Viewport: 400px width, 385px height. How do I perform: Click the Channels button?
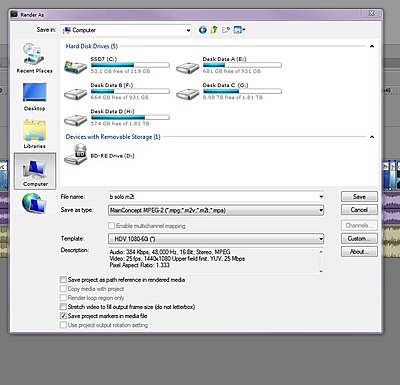click(x=359, y=225)
